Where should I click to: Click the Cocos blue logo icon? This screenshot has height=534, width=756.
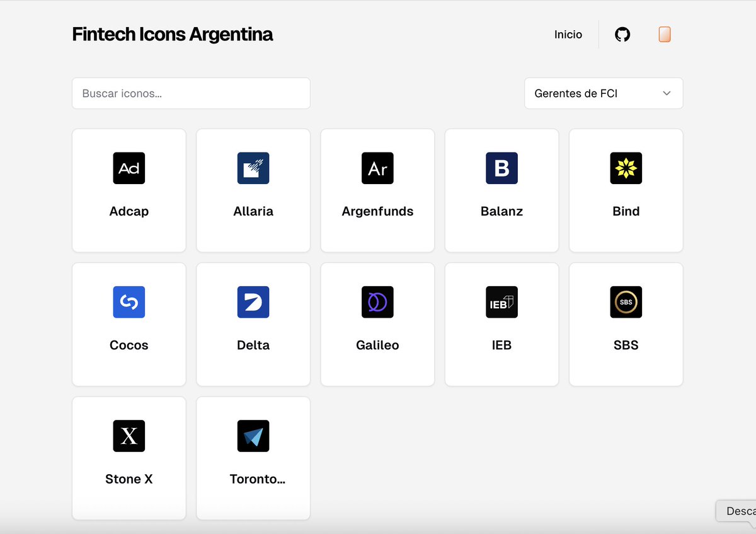(129, 302)
